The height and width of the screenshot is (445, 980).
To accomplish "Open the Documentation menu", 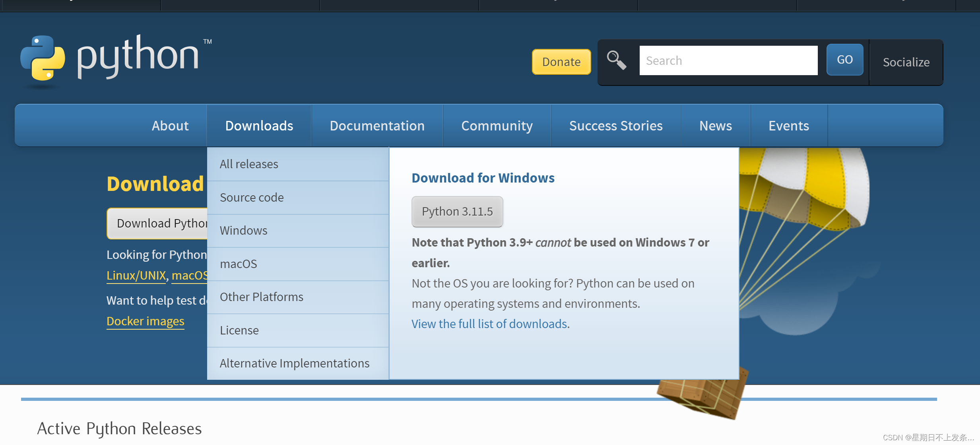I will [377, 126].
